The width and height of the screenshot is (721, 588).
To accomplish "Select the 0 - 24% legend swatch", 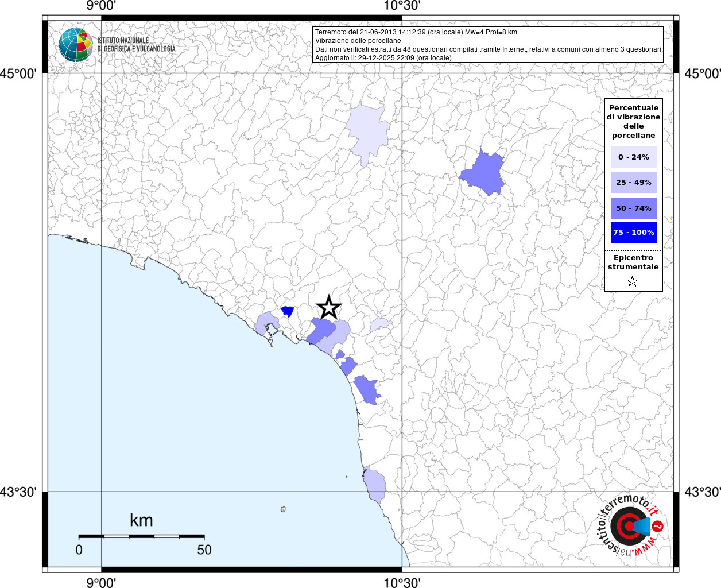I will [634, 157].
